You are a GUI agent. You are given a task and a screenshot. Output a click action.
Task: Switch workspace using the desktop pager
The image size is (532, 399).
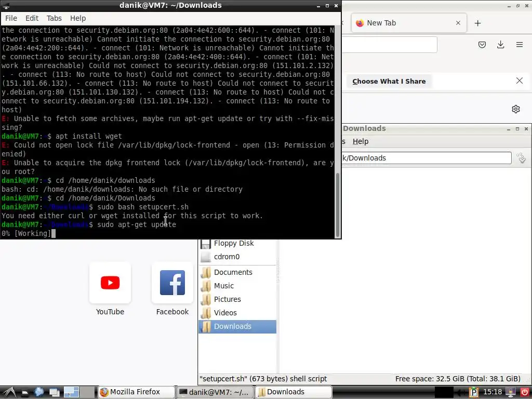[79, 392]
